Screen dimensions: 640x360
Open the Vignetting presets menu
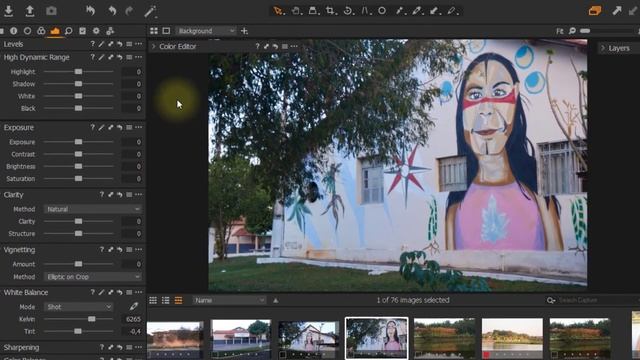pyautogui.click(x=129, y=250)
